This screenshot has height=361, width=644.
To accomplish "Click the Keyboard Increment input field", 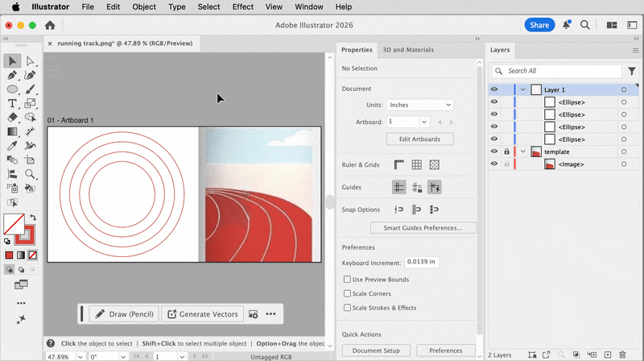I will tap(421, 262).
